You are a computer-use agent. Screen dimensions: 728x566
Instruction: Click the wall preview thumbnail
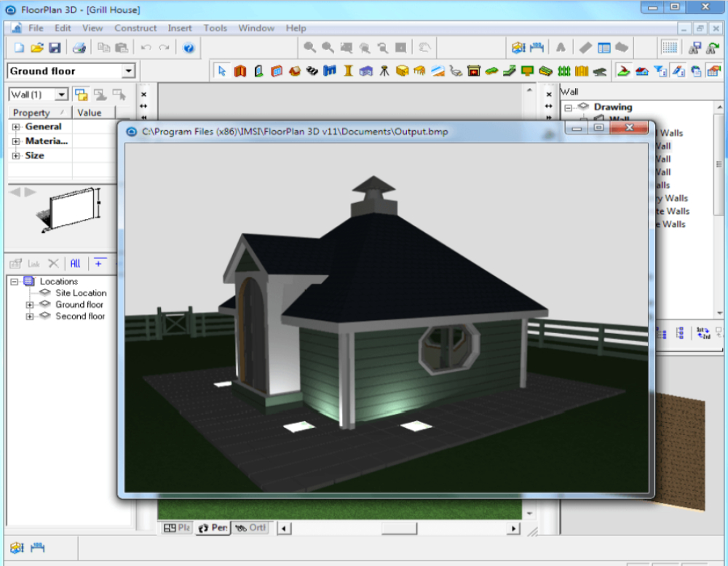coord(68,209)
